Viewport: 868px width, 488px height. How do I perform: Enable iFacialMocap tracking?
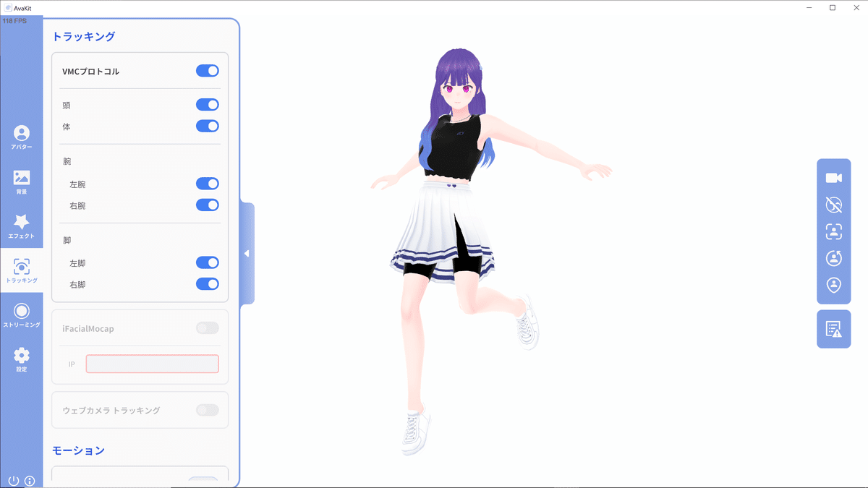click(x=208, y=328)
